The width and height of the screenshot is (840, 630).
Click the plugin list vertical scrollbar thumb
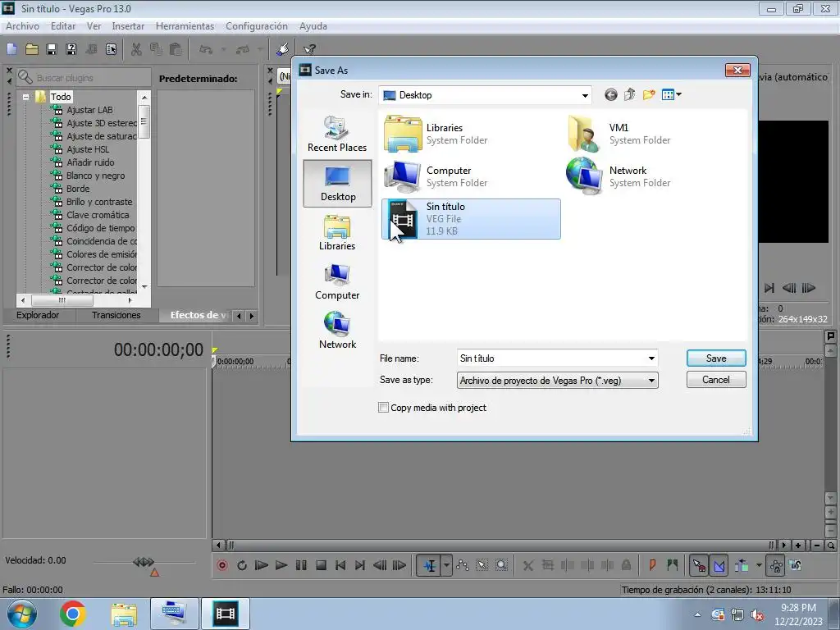[x=144, y=121]
